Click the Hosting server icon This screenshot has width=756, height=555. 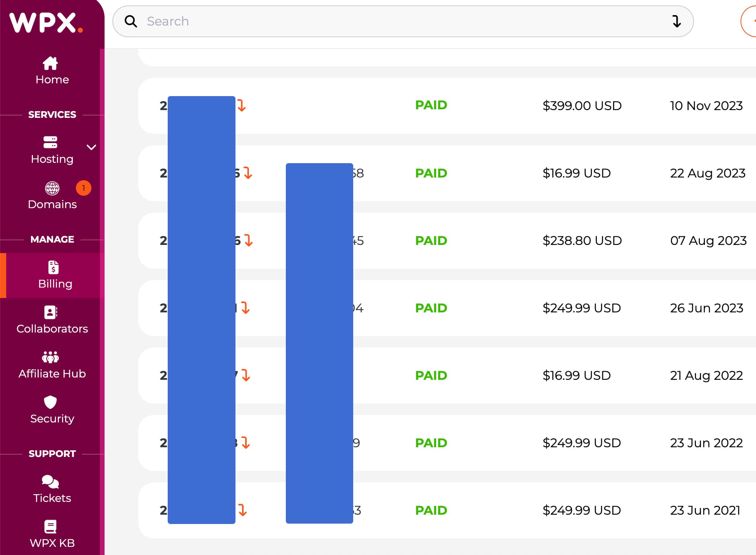50,142
